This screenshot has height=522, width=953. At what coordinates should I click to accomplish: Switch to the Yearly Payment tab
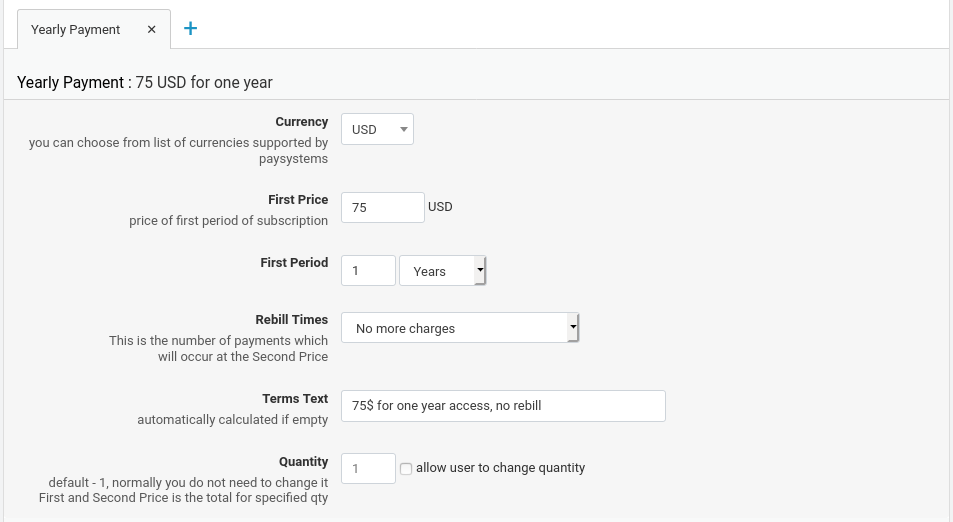pos(75,30)
